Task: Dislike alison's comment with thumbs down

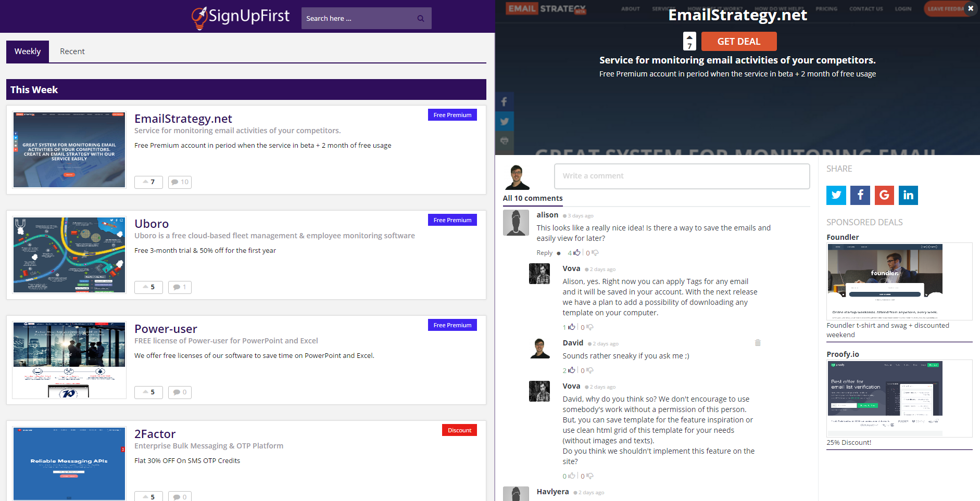Action: pos(595,253)
